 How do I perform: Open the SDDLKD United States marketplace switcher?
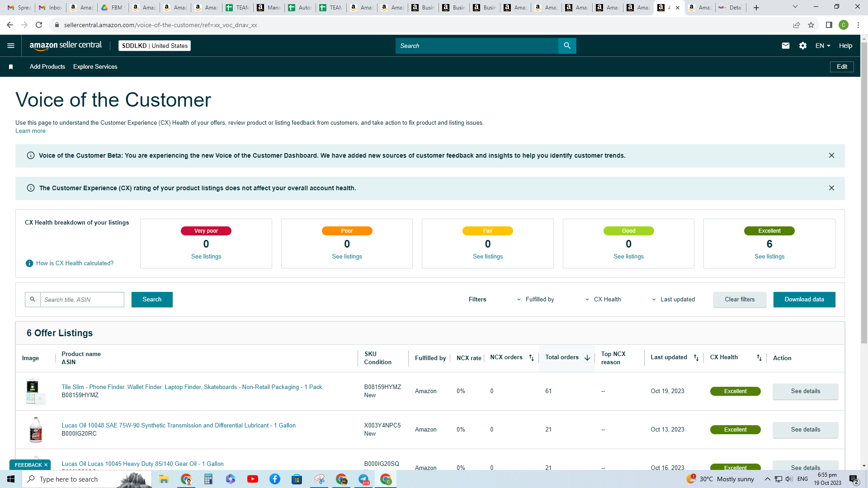point(155,46)
